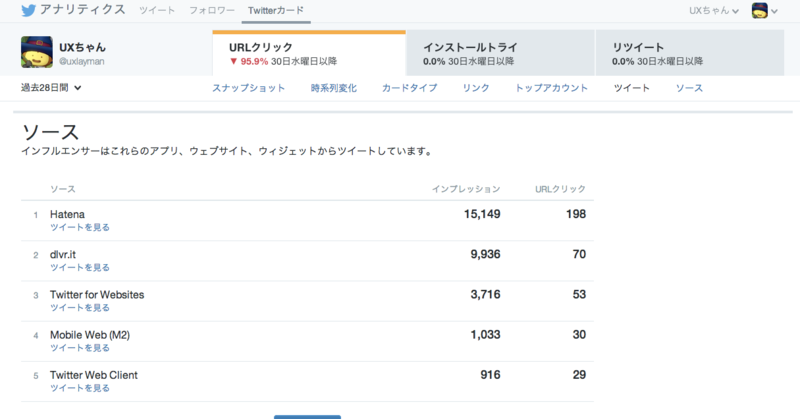Image resolution: width=800 pixels, height=419 pixels.
Task: Click the 53 URL clicks value
Action: coord(579,295)
